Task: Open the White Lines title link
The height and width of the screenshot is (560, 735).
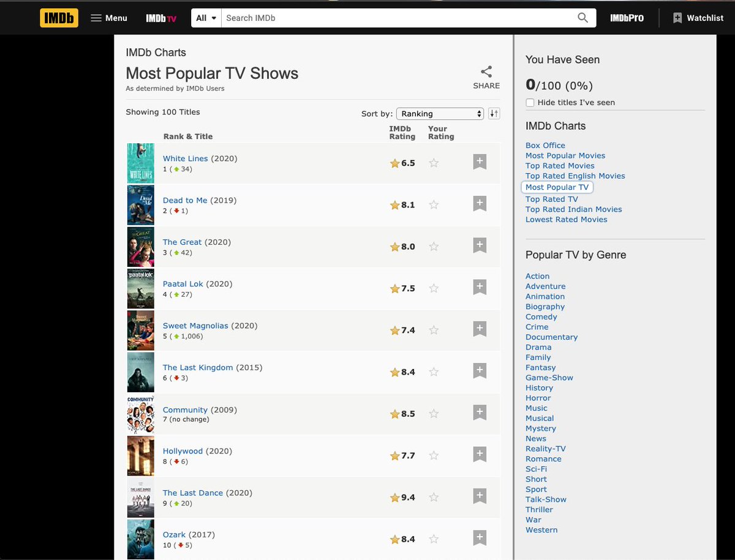Action: (x=186, y=159)
